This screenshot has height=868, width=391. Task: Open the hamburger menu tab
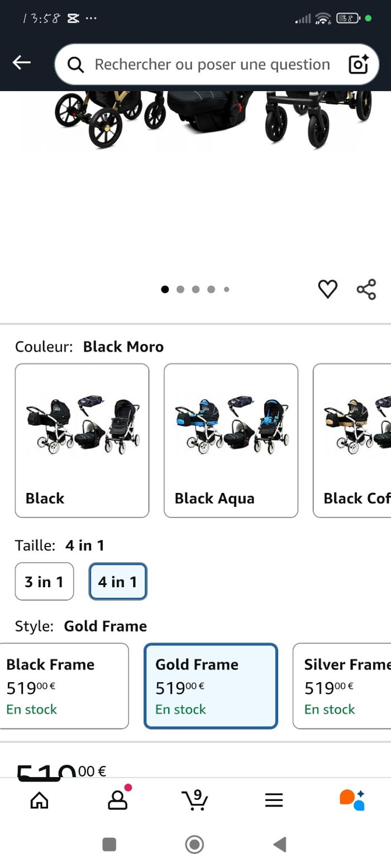274,800
